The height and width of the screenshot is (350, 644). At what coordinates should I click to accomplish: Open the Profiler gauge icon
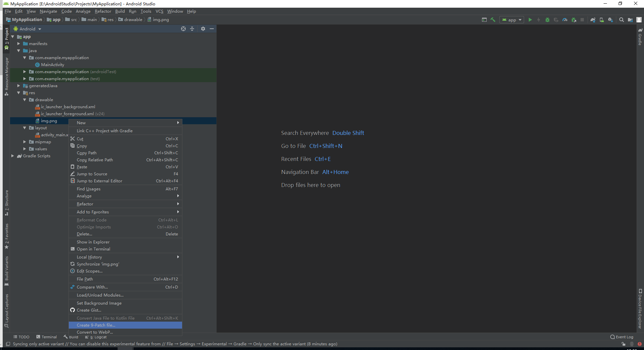point(565,20)
